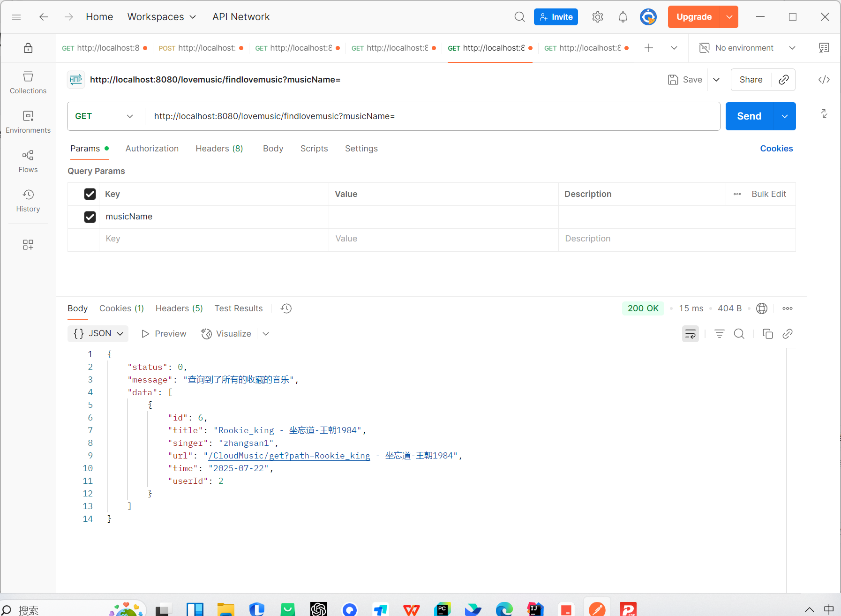Open PyCharm from the taskbar
The width and height of the screenshot is (841, 616).
pyautogui.click(x=443, y=609)
